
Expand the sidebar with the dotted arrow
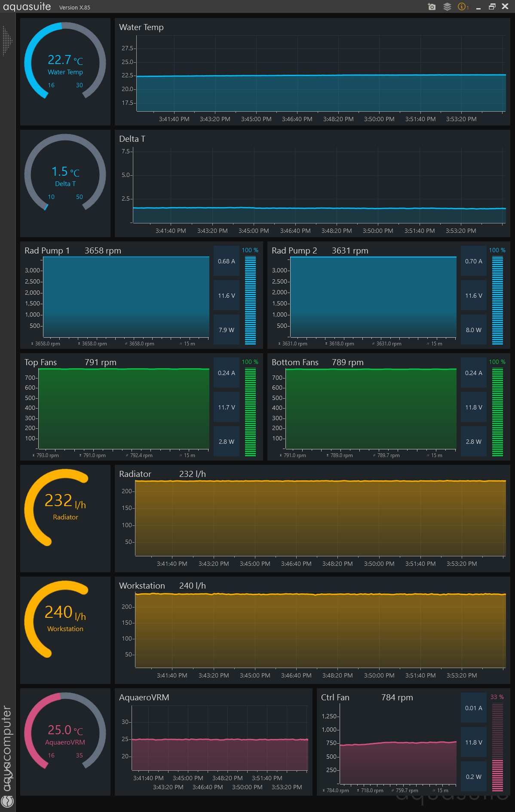point(7,41)
